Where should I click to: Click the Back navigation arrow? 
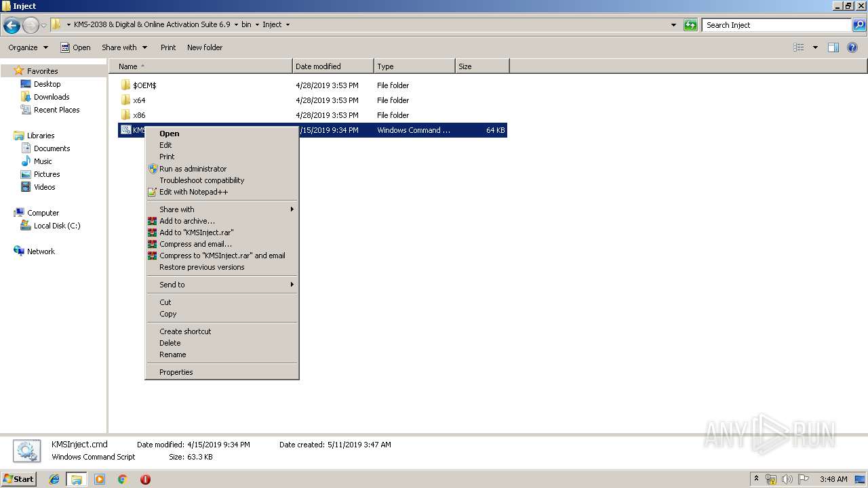12,26
